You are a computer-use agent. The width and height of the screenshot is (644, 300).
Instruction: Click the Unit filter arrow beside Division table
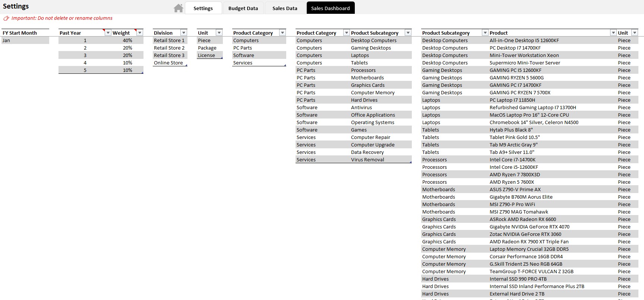[x=219, y=33]
